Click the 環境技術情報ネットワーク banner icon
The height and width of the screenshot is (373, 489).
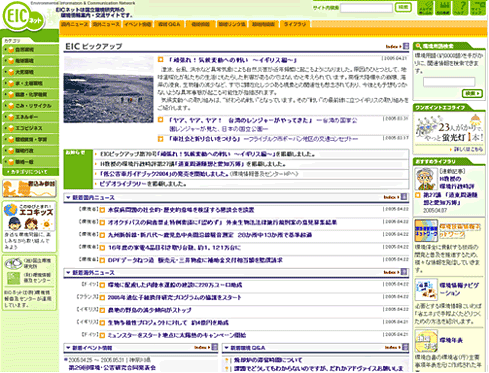[426, 230]
